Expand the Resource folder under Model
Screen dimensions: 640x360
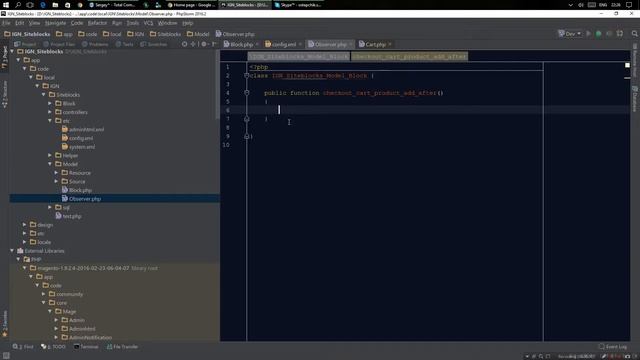56,173
